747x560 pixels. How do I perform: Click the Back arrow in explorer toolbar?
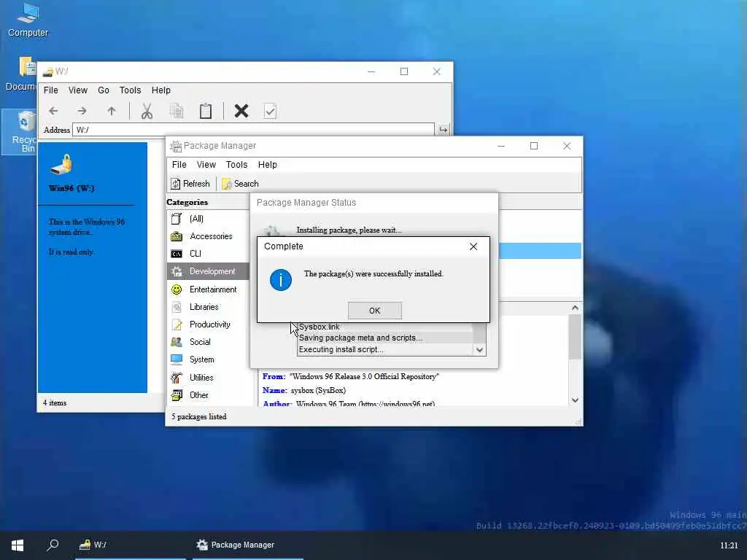[x=53, y=111]
